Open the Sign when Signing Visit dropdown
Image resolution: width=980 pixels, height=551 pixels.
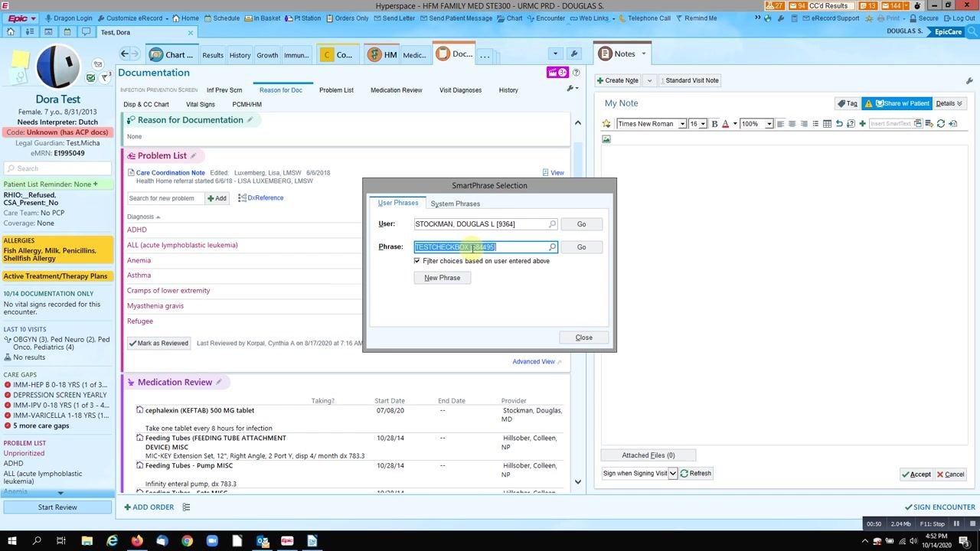point(673,474)
